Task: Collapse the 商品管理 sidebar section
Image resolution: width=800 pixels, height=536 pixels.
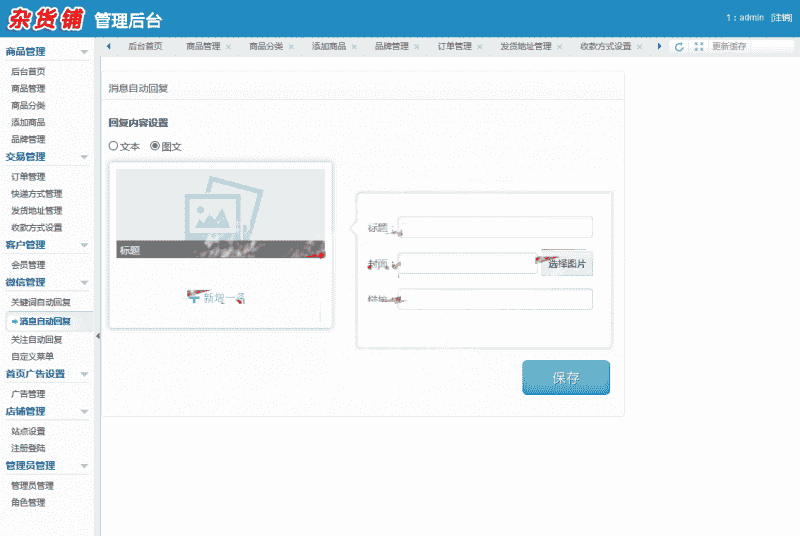Action: pyautogui.click(x=84, y=51)
